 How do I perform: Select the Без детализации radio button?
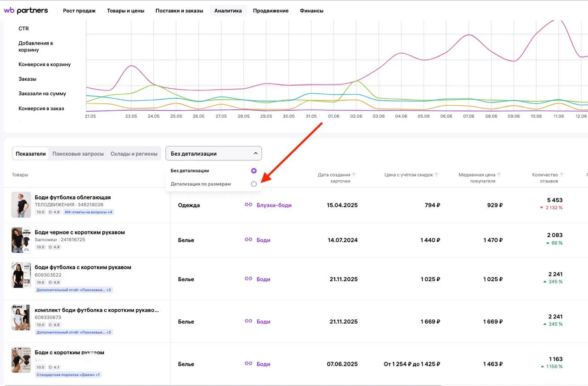254,170
